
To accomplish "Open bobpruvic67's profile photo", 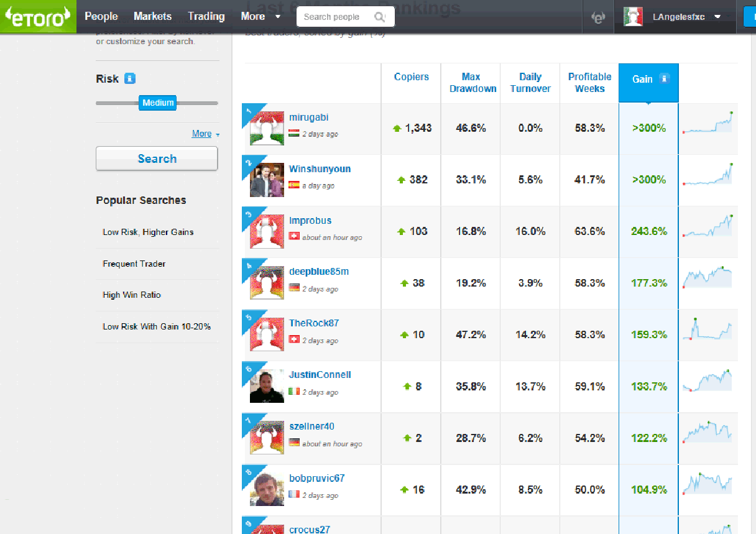I will tap(267, 489).
